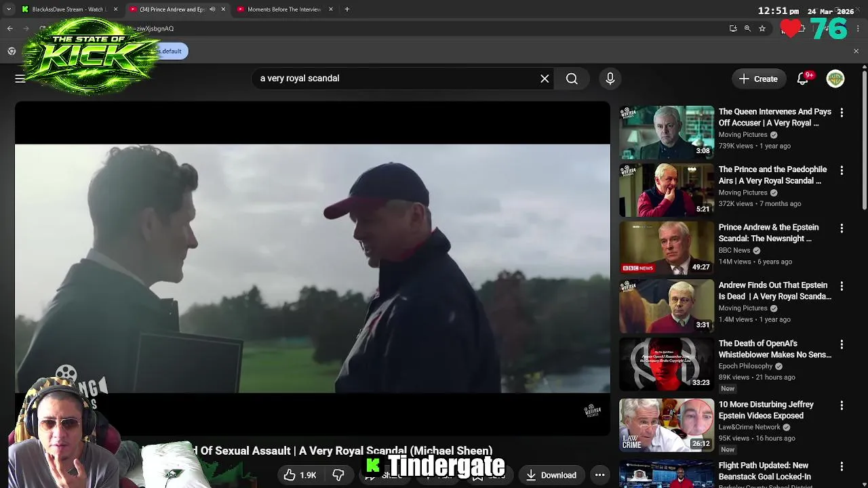Visit Epoch Philosophy channel link

(745, 366)
